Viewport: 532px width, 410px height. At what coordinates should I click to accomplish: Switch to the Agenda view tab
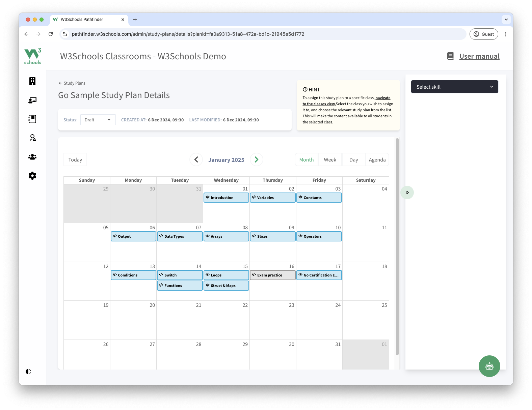(x=377, y=160)
